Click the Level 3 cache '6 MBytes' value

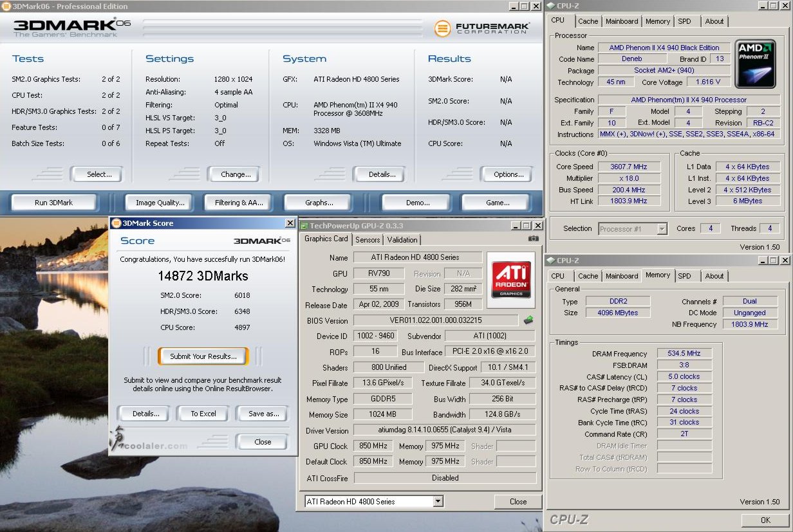(x=747, y=201)
